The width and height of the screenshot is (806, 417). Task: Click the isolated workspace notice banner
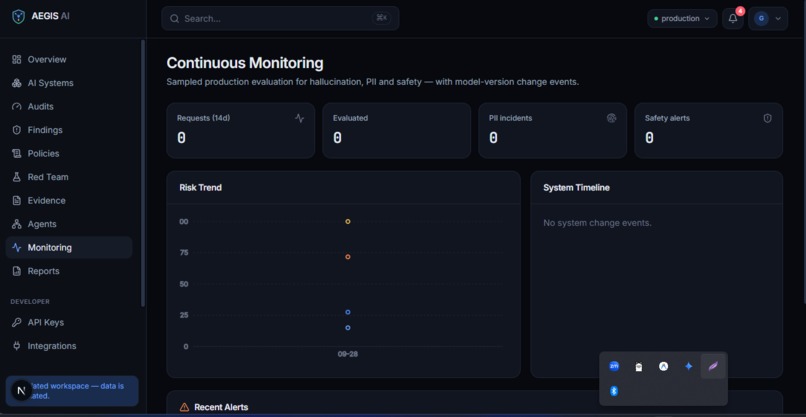pos(72,391)
